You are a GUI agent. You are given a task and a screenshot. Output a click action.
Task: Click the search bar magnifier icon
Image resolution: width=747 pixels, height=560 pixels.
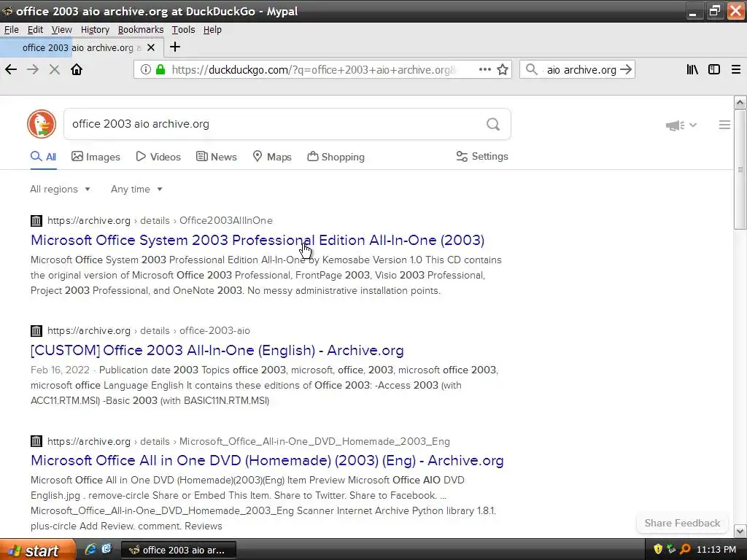pyautogui.click(x=532, y=69)
